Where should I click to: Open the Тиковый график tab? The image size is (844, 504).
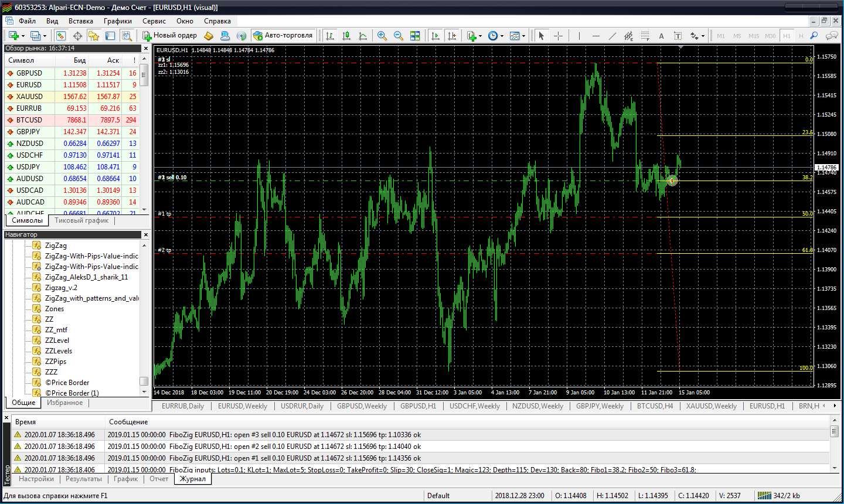(x=81, y=220)
